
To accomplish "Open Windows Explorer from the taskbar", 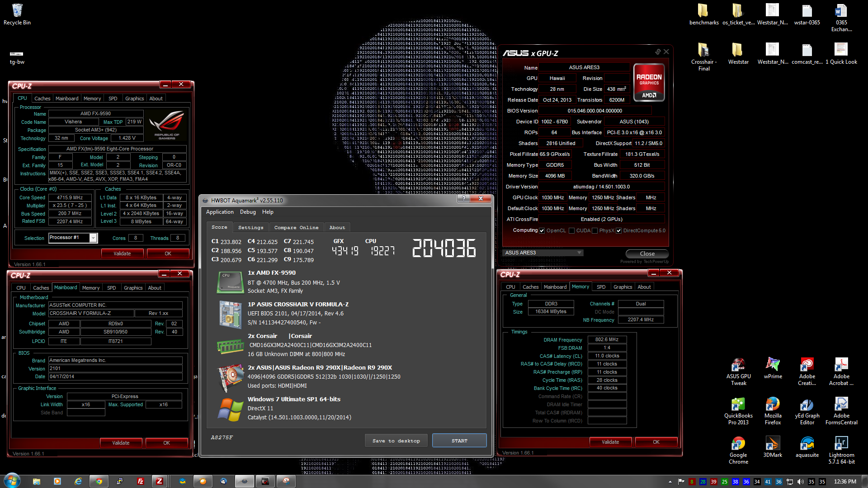I will (37, 481).
